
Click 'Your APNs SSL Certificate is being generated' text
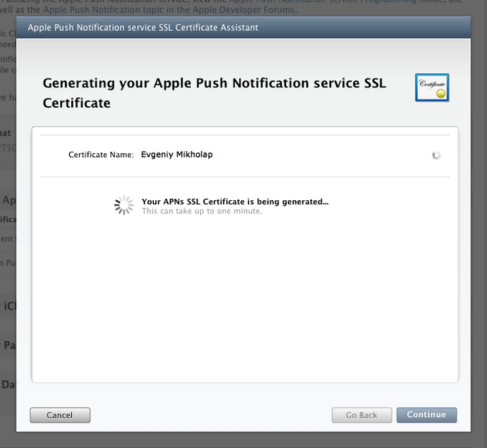235,201
